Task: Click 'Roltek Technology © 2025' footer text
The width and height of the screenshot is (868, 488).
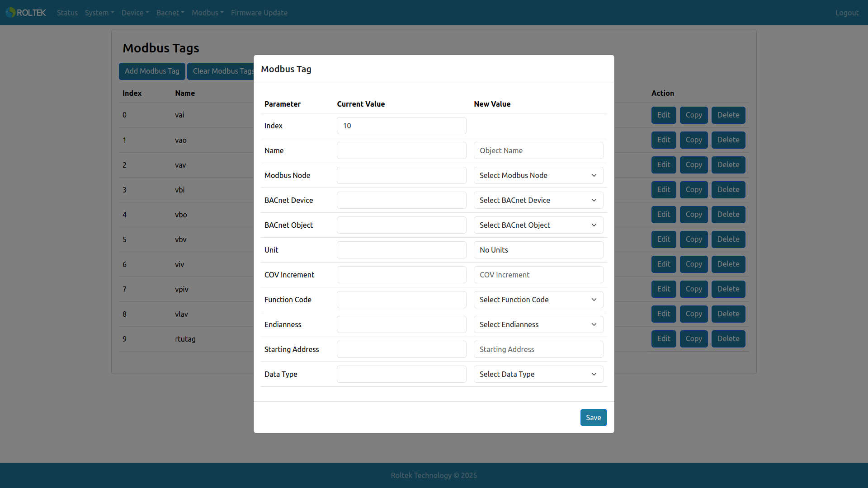Action: click(434, 475)
